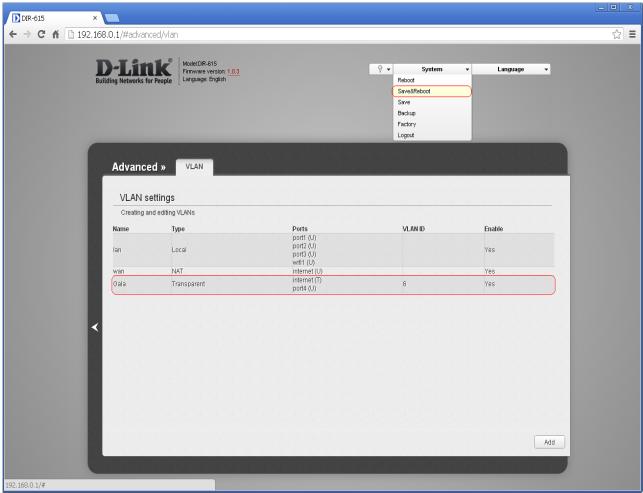Open the System dropdown menu
The image size is (643, 493).
(x=432, y=69)
